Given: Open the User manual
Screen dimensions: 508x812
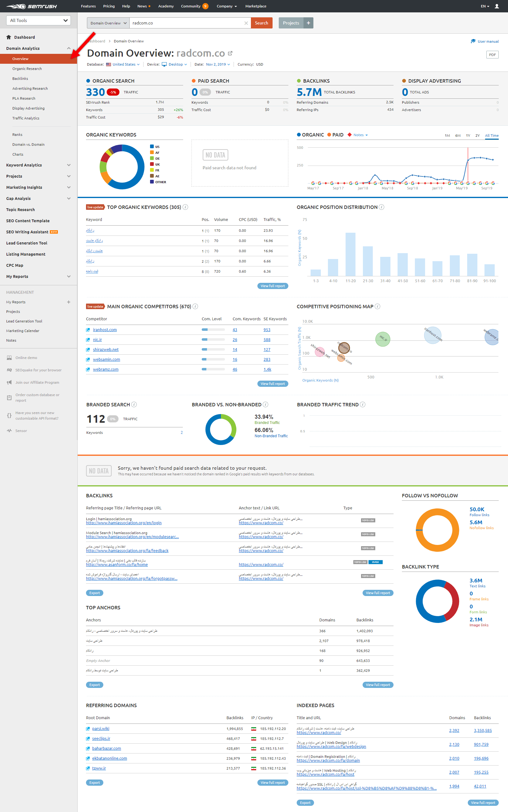Looking at the screenshot, I should click(485, 41).
